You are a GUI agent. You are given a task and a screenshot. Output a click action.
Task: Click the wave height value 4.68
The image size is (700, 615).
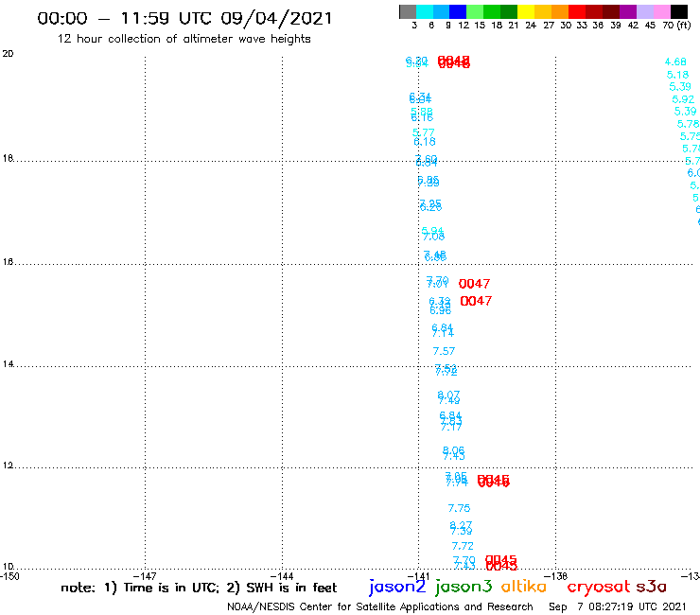pos(675,62)
